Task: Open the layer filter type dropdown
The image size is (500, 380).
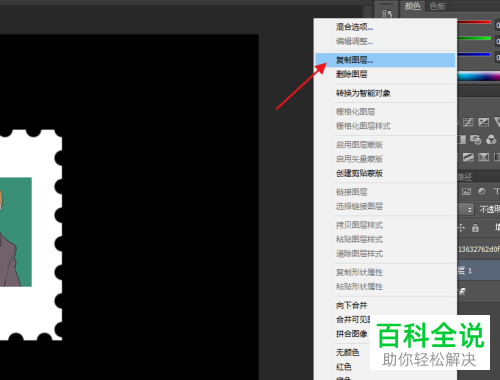Action: coord(466,209)
